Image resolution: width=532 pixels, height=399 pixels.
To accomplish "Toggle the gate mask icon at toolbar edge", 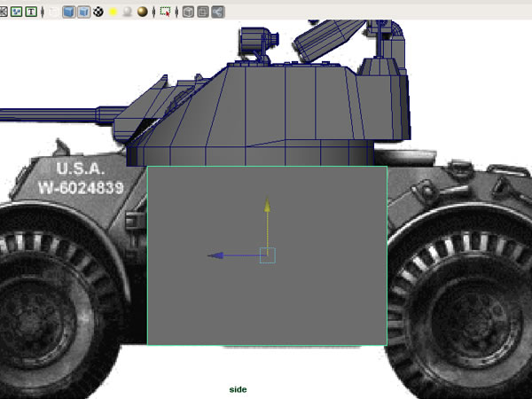I will point(3,12).
